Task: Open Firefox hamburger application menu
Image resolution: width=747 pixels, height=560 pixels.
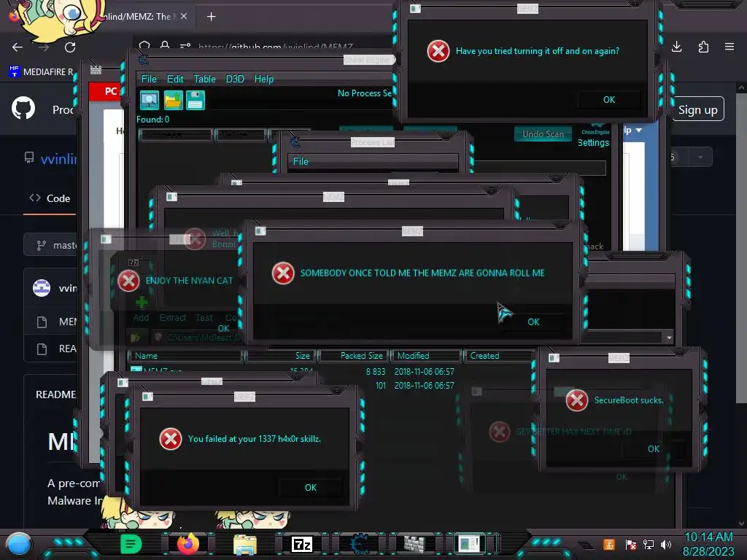Action: [x=729, y=47]
